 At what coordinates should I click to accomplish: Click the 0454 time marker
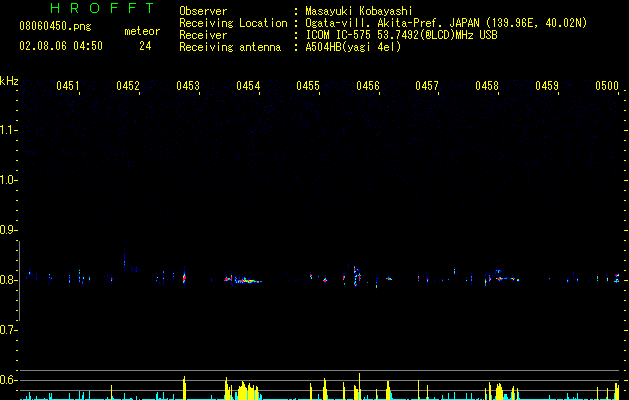pos(248,86)
